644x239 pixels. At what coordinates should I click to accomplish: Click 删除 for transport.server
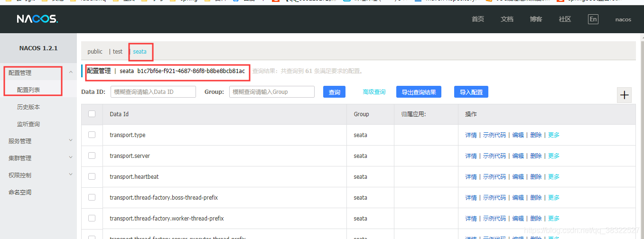click(536, 156)
